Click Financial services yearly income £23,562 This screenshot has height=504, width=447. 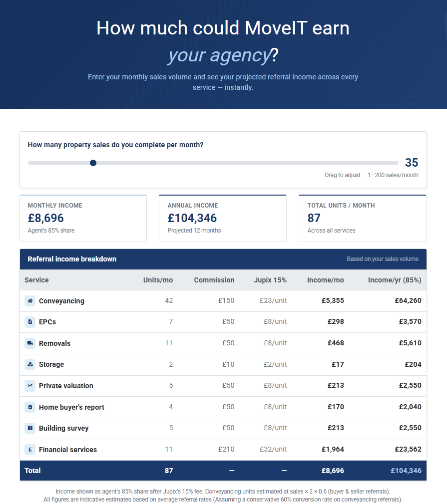coord(408,449)
